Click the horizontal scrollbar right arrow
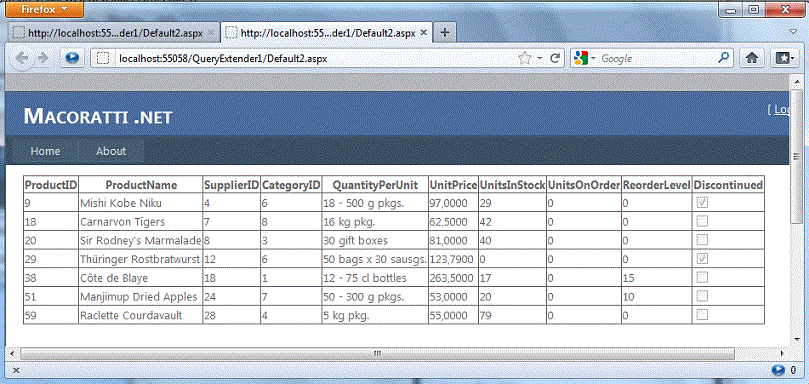809x384 pixels. (782, 354)
